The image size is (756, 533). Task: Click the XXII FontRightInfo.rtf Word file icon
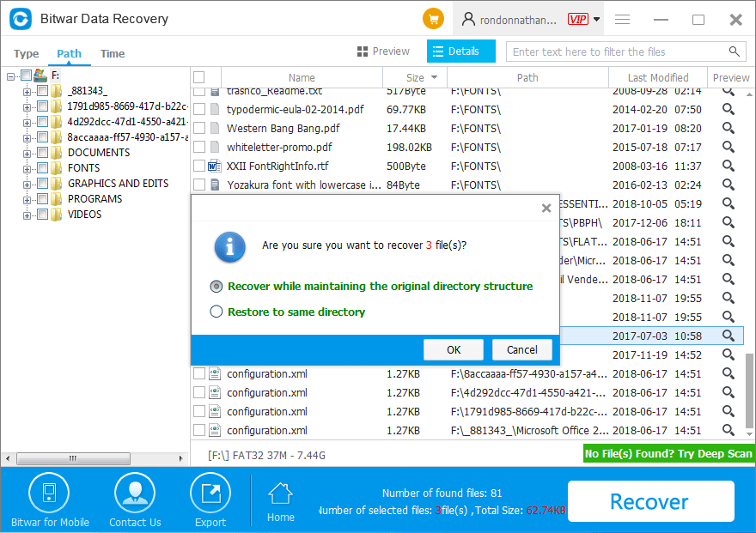(214, 167)
